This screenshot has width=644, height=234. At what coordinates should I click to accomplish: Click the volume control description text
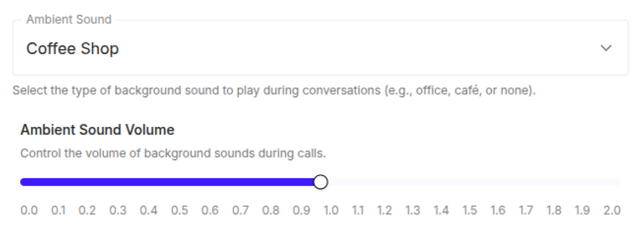click(x=173, y=153)
